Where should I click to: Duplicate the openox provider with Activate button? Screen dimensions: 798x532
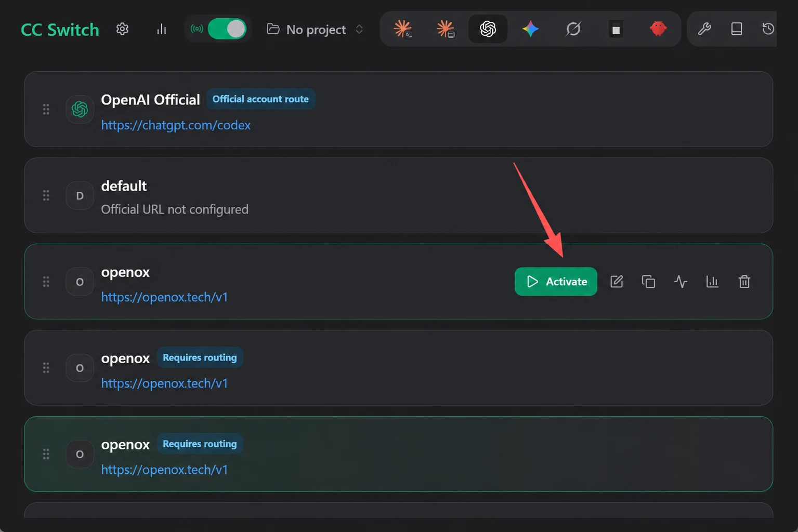(648, 282)
